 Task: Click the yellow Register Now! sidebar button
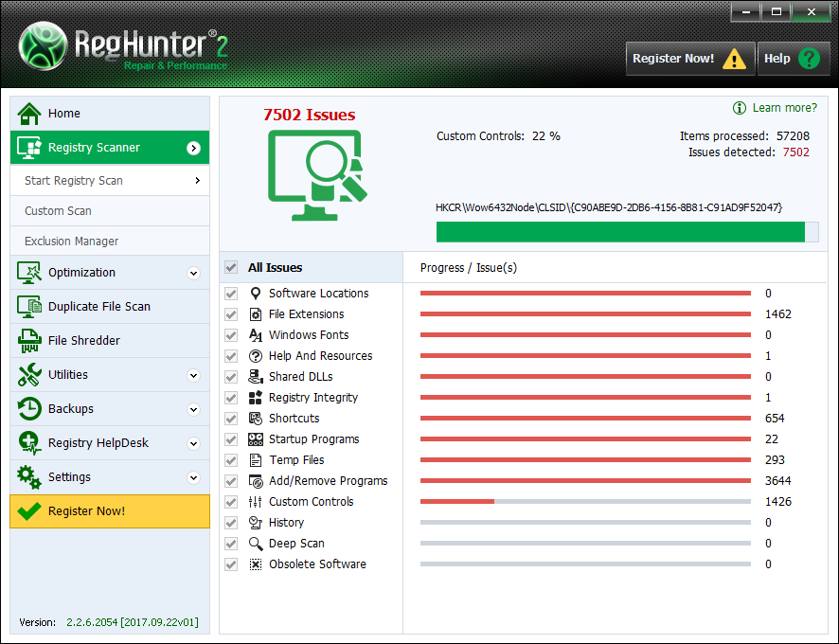coord(110,511)
